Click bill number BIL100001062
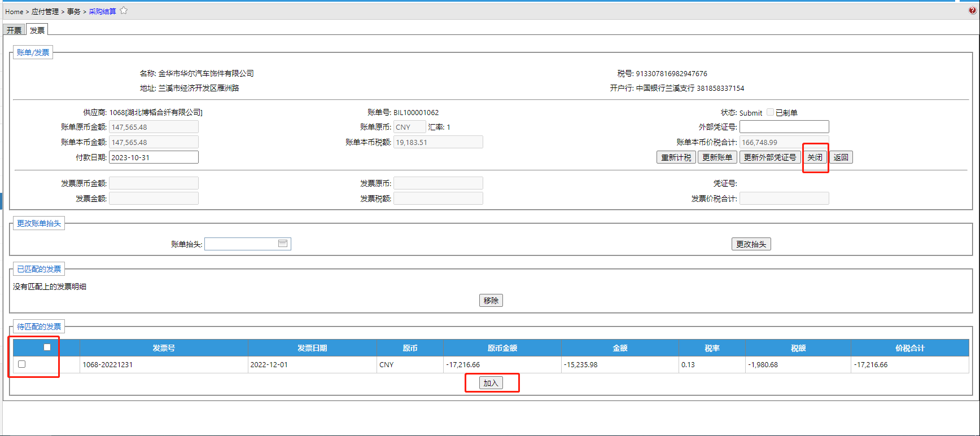The height and width of the screenshot is (436, 980). tap(416, 112)
